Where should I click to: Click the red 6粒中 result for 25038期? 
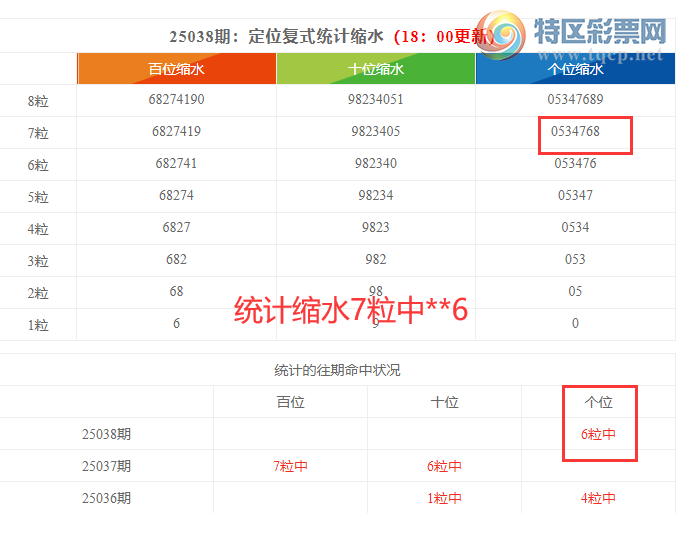[598, 434]
